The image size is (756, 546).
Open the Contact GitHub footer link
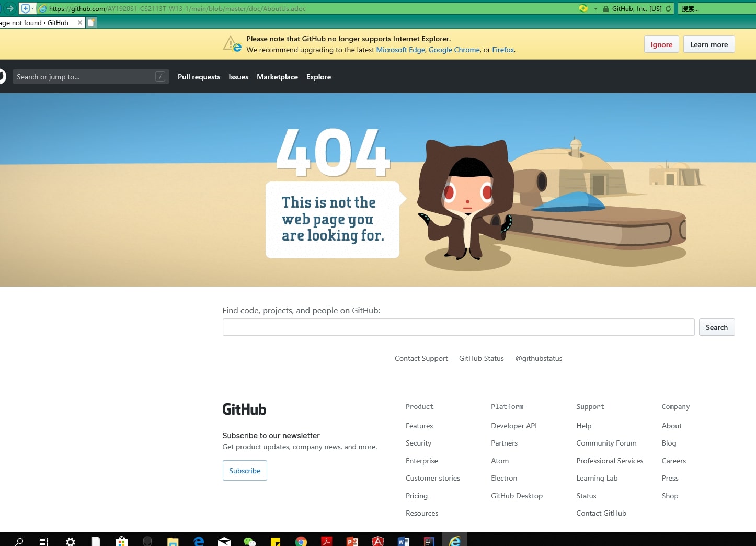(601, 513)
